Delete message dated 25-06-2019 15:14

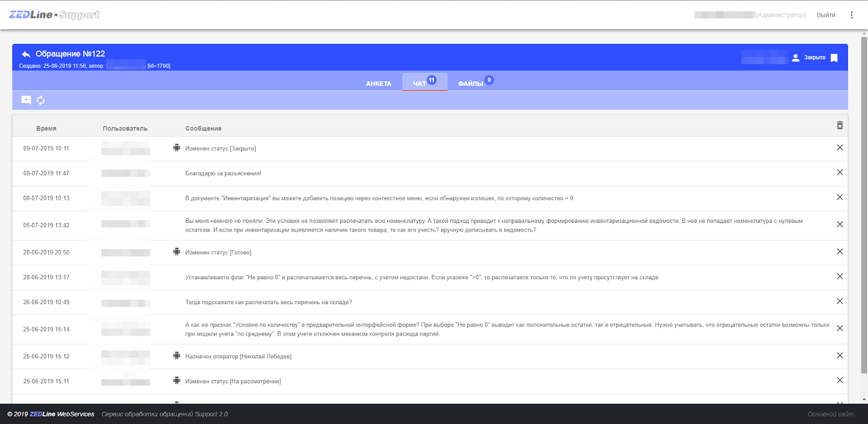point(840,329)
